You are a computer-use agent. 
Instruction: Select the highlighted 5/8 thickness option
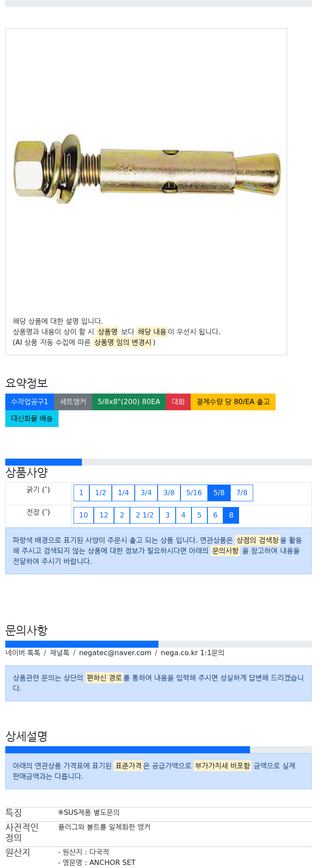(219, 493)
